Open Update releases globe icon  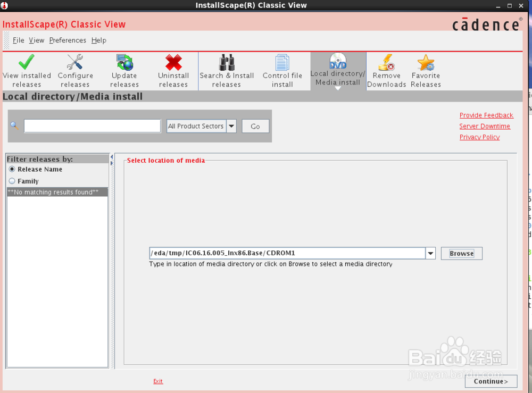pos(124,62)
